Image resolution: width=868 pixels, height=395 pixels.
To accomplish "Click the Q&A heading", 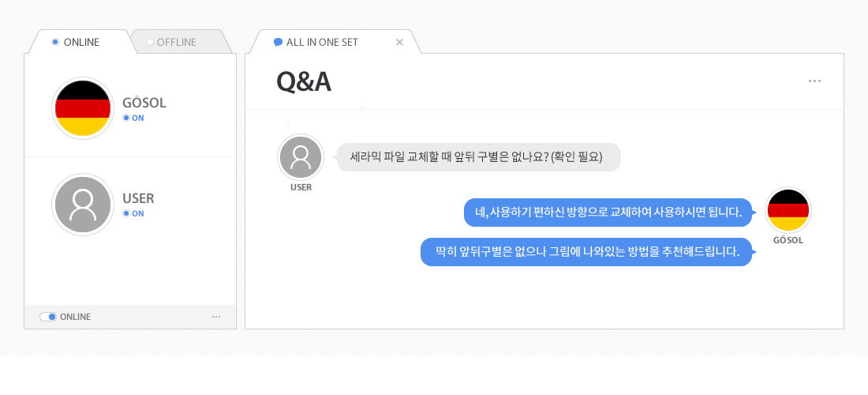I will [304, 81].
